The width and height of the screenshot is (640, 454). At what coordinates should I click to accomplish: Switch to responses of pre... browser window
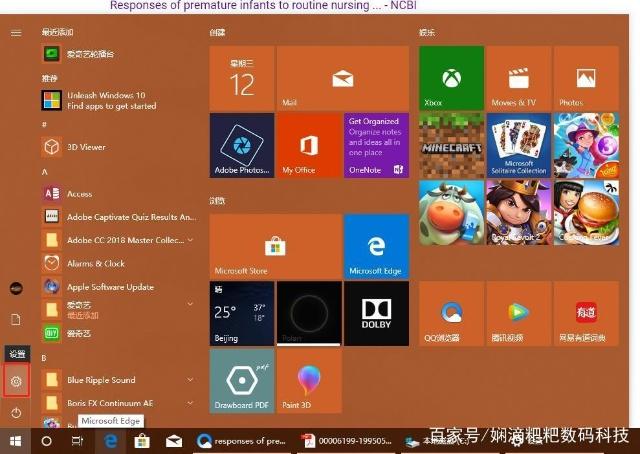(242, 441)
